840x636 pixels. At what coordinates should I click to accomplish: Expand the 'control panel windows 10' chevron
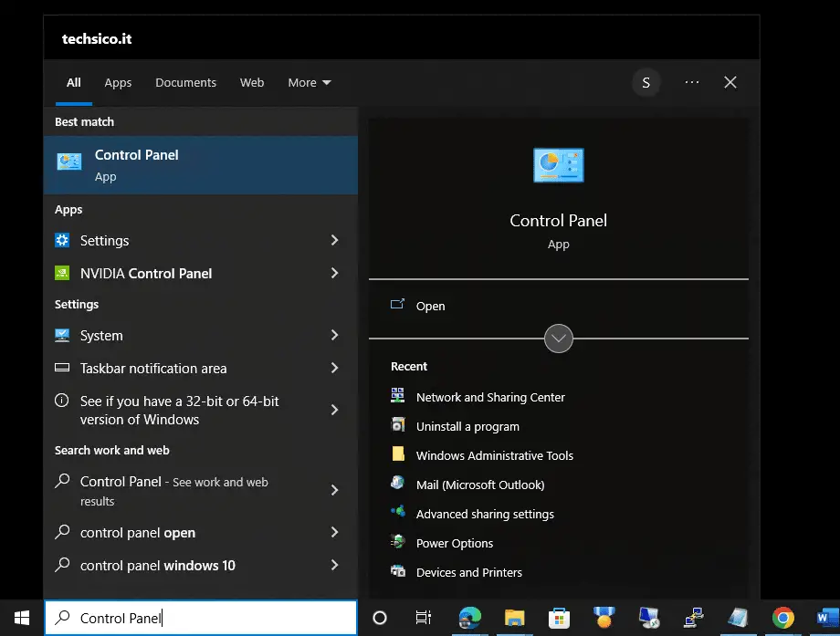pyautogui.click(x=334, y=566)
